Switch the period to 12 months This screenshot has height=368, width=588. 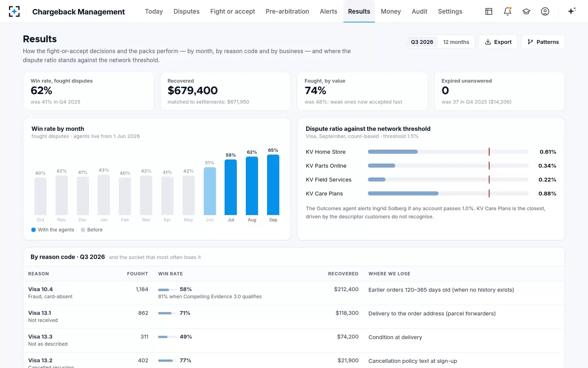coord(456,42)
